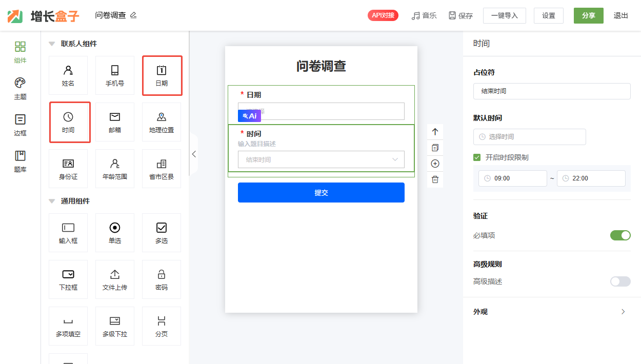
Task: Click the green 分享 share button
Action: pyautogui.click(x=589, y=15)
